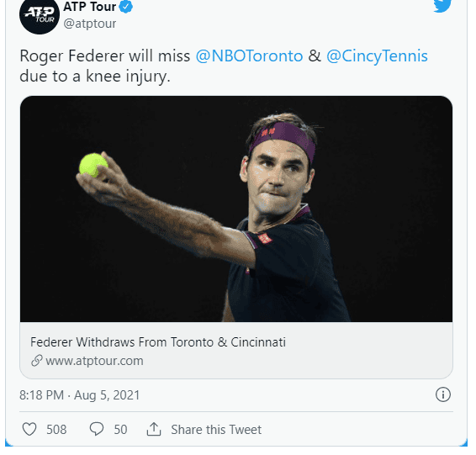Open tweet info circle icon
Viewport: 476px width, 455px height.
(443, 394)
